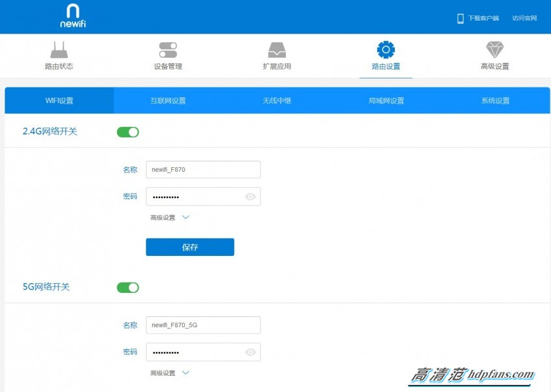The image size is (551, 392).
Task: Switch to the 无线中继 tab
Action: (277, 100)
